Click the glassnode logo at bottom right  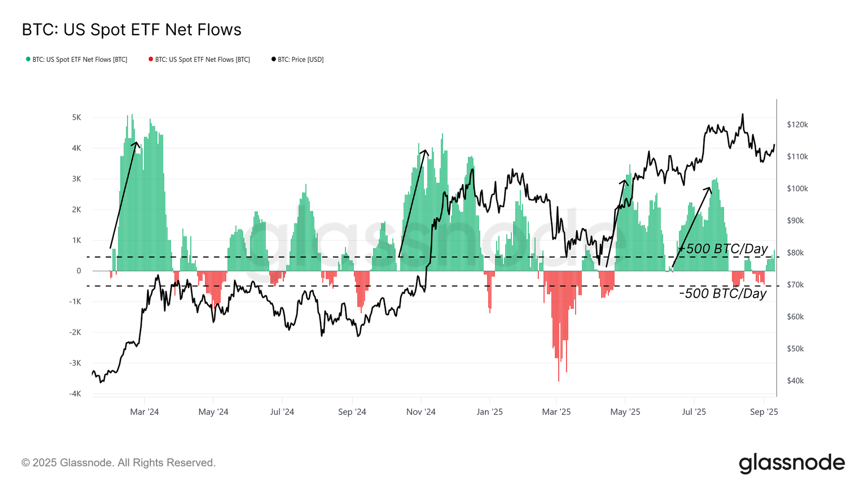click(792, 463)
